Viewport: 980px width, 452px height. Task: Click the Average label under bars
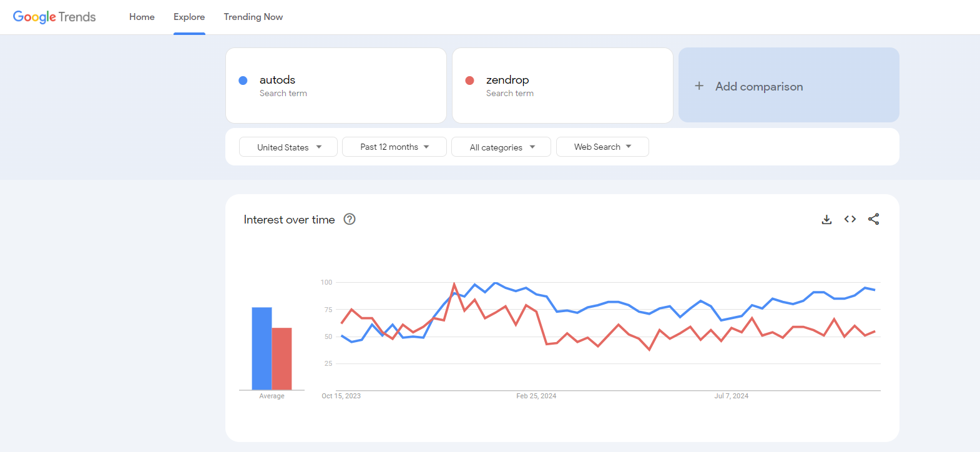tap(272, 396)
